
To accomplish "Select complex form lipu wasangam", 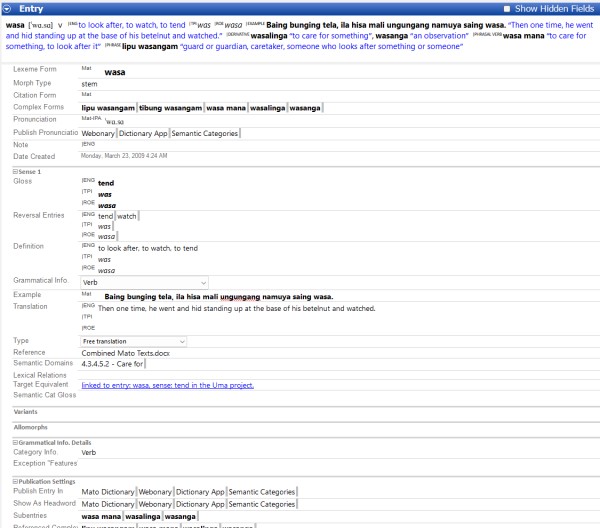I will point(108,108).
